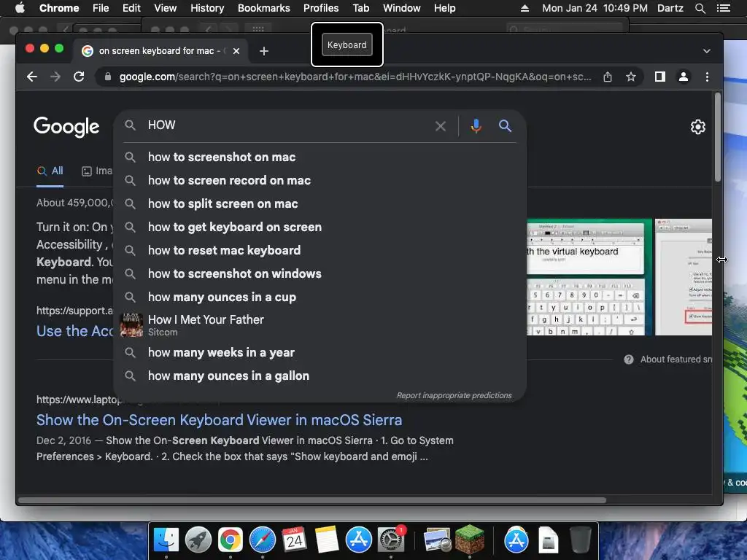Screen dimensions: 747x560
Task: Click the virtual keyboard image thumbnail
Action: point(589,277)
